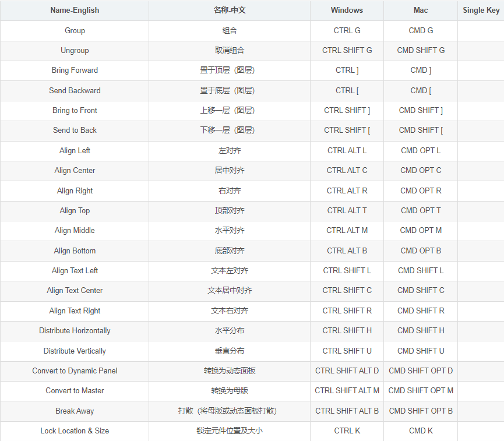Click the Ungroup Windows shortcut CTRL SHIFT G
Image resolution: width=504 pixels, height=441 pixels.
point(347,50)
